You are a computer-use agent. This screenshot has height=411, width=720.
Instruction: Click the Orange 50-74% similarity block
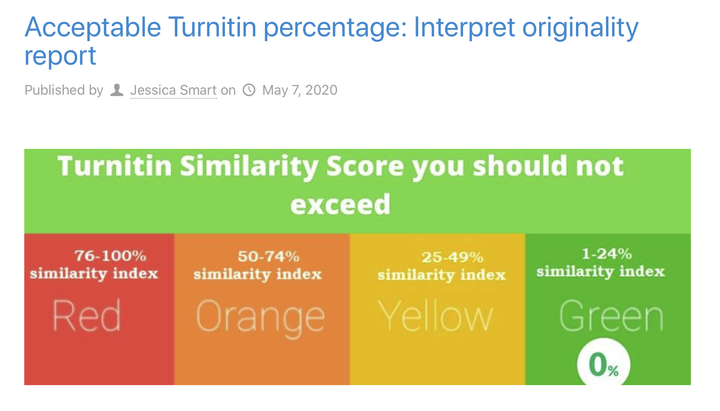point(262,309)
